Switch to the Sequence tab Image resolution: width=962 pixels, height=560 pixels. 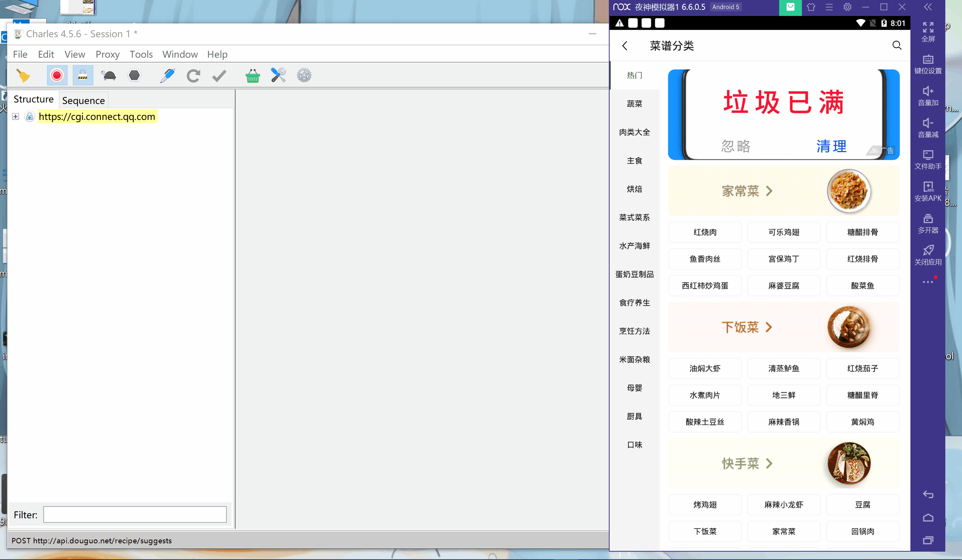83,101
